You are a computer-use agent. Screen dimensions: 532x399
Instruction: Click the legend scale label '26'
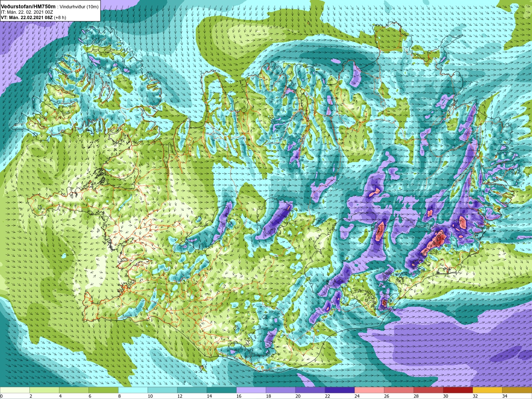[386, 396]
